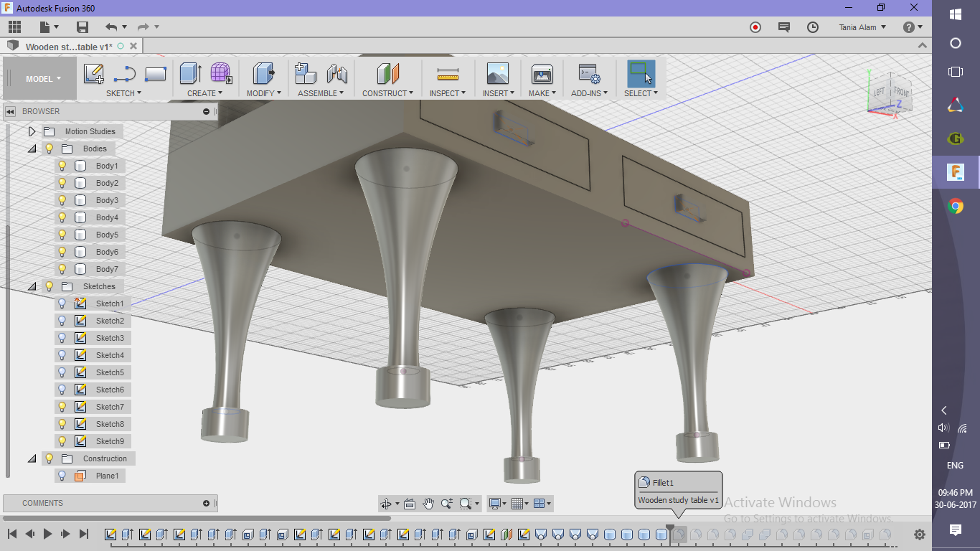Open the Data Panel grid icon
The height and width of the screenshot is (551, 980).
point(14,27)
